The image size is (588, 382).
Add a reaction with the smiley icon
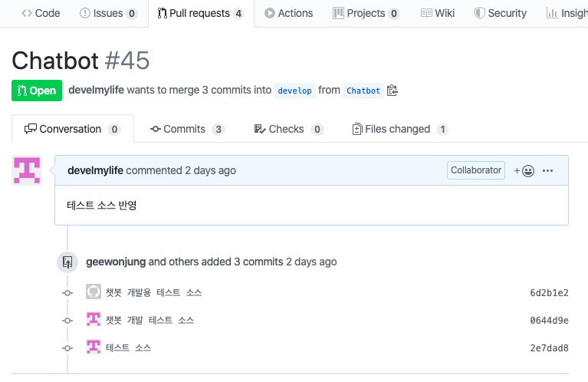pos(524,171)
